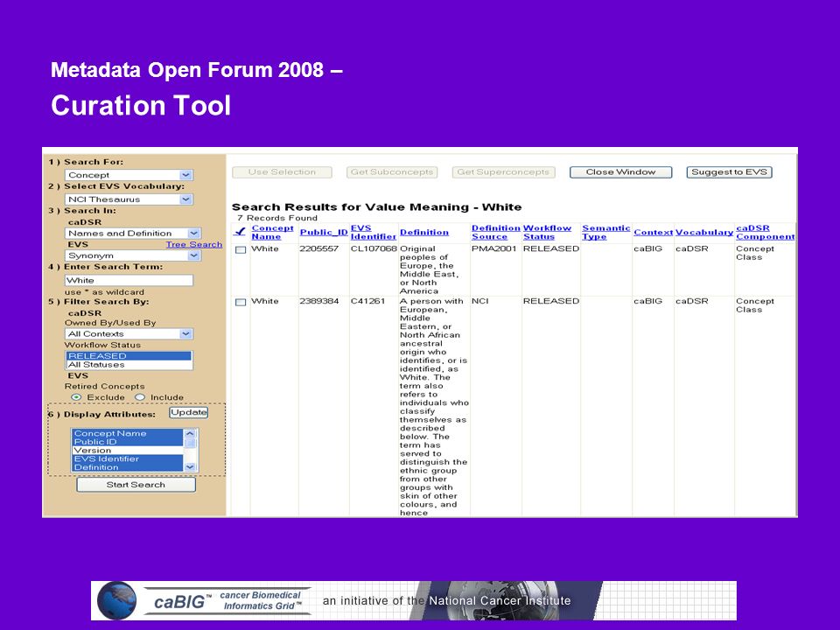Click Public ID cell 2389384

coord(318,301)
